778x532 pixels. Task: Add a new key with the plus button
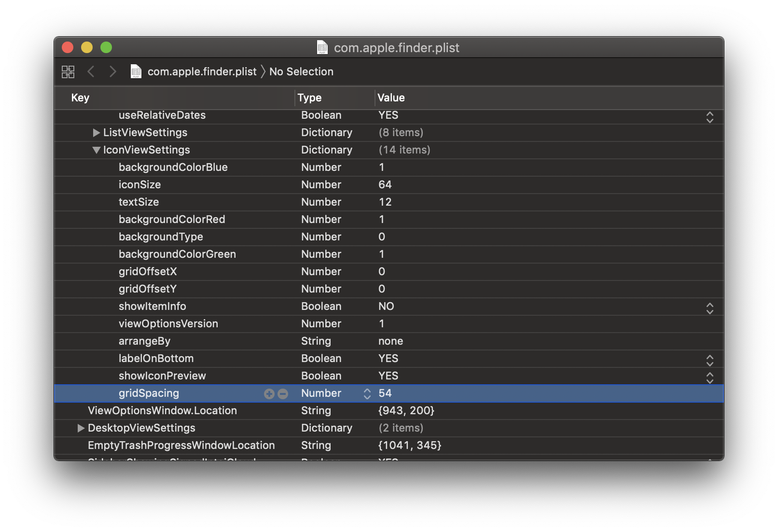click(x=269, y=394)
